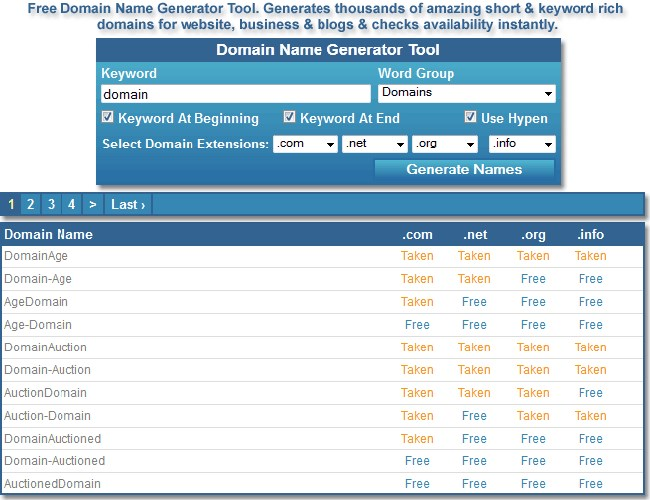Disable the Use Hypen checkbox
Viewport: 650px width, 500px height.
pos(470,118)
